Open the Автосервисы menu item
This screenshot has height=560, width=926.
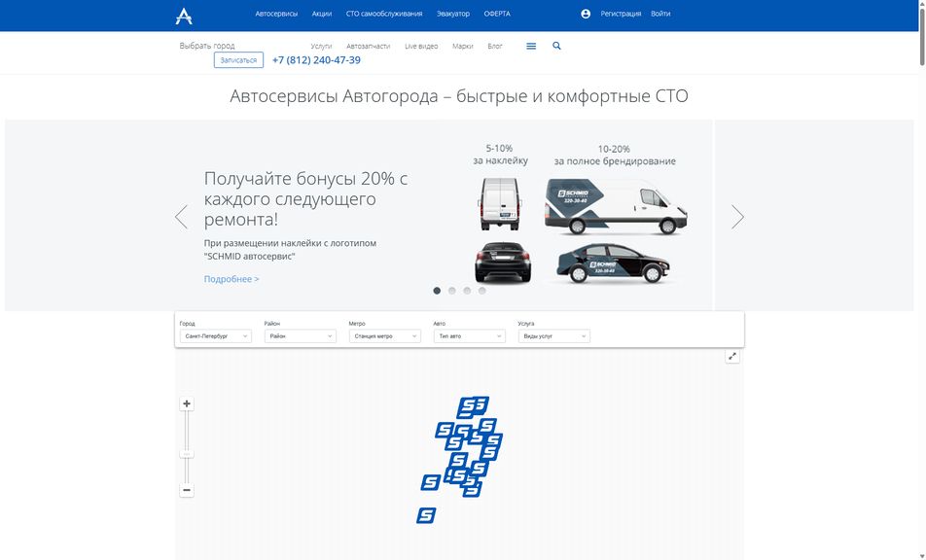coord(276,14)
